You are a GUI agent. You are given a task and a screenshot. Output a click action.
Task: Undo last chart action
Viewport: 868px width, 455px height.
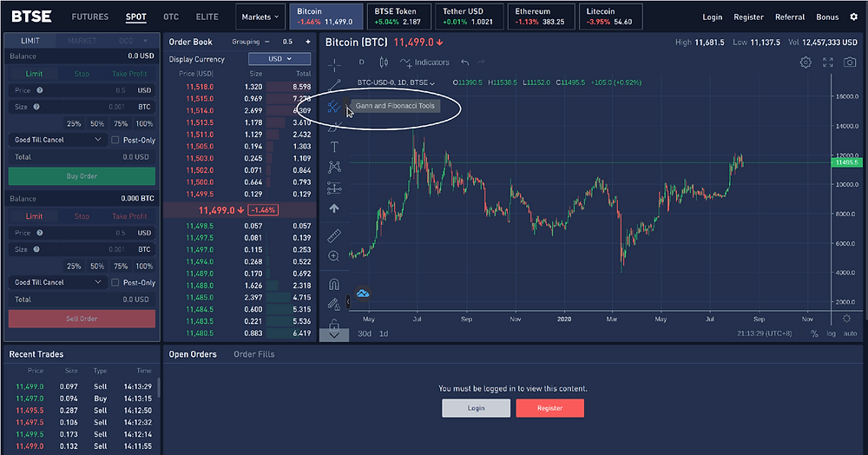coord(465,63)
